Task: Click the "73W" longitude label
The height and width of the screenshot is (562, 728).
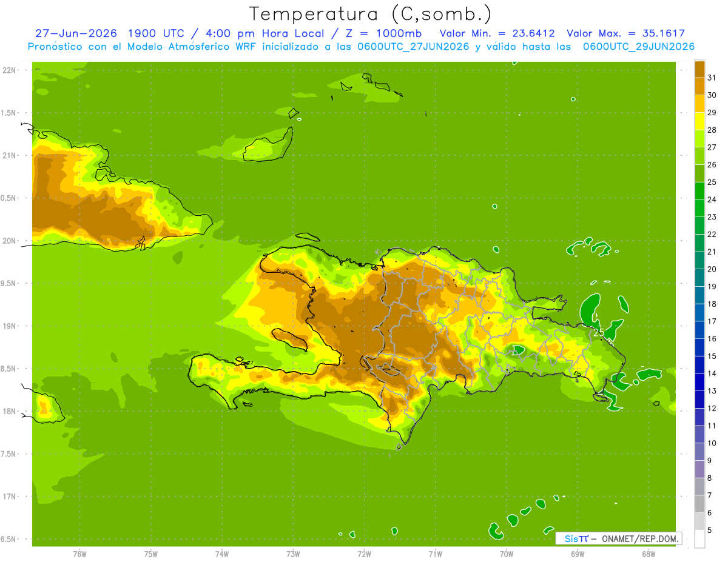Action: (x=293, y=554)
